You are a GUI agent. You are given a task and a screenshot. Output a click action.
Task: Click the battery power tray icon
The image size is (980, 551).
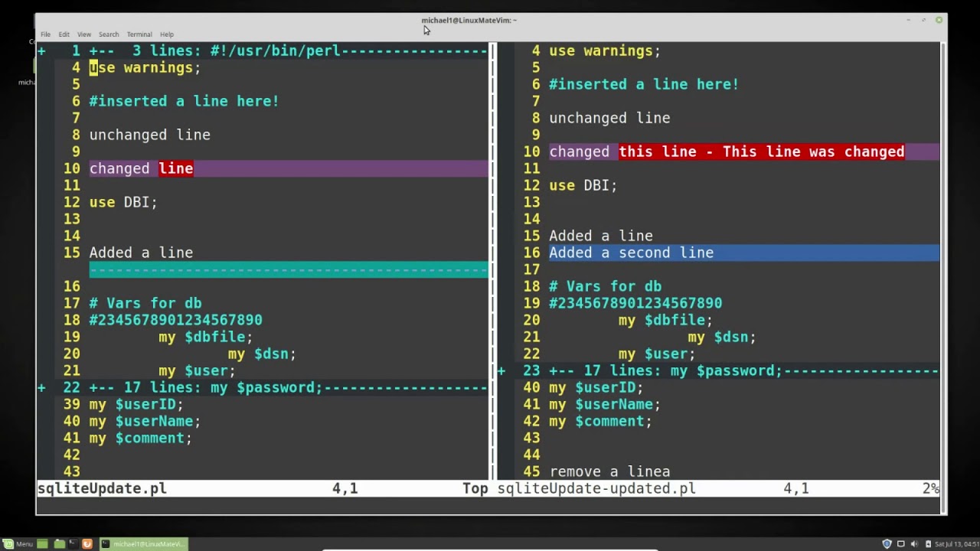point(928,544)
